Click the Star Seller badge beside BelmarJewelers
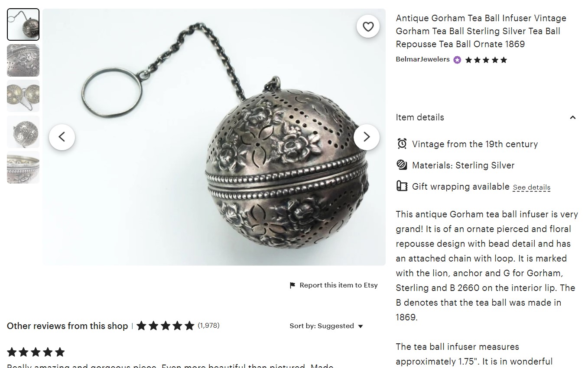588x368 pixels. [457, 60]
